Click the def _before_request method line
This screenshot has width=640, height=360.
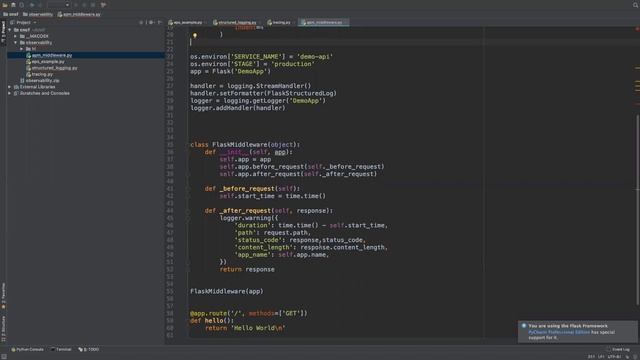tap(252, 189)
